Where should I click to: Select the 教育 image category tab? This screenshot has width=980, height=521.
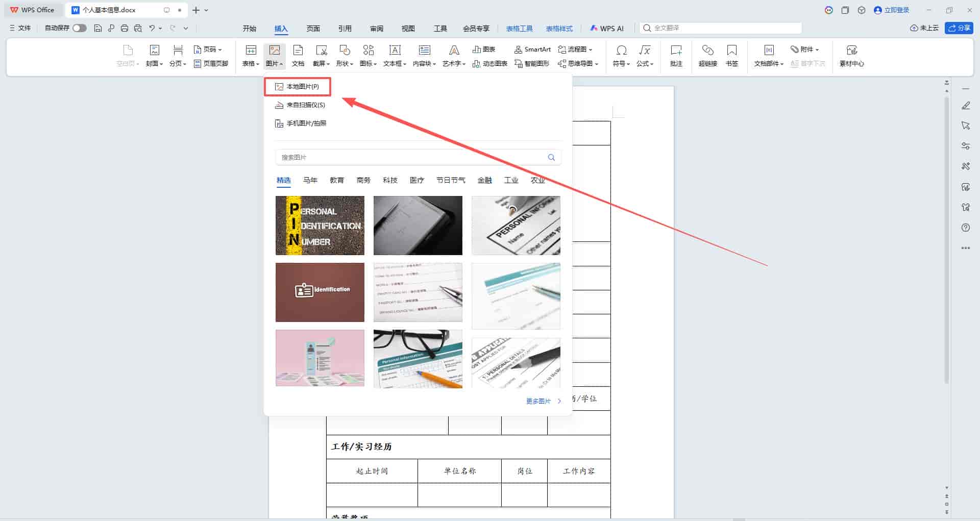point(337,180)
